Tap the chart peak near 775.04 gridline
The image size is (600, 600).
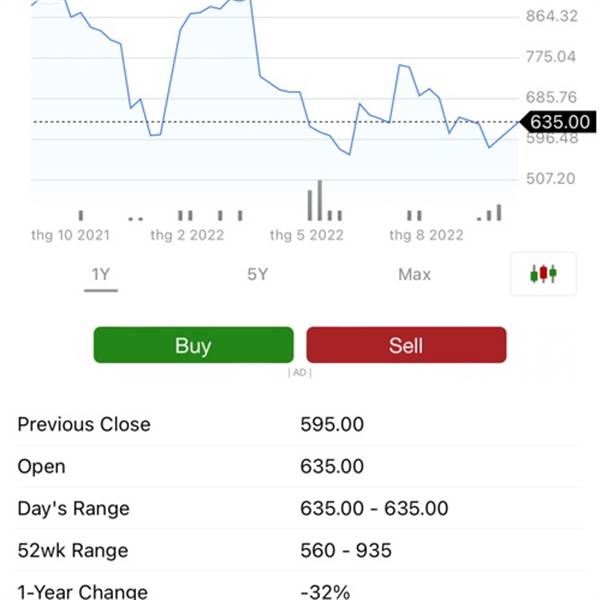click(400, 65)
